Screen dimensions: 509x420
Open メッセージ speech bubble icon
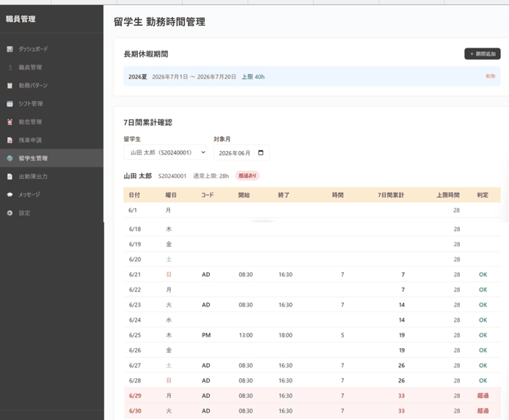[10, 194]
